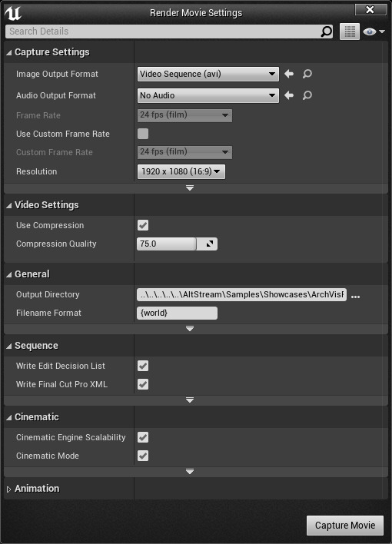
Task: Click the Render Movie Settings title text
Action: (196, 13)
